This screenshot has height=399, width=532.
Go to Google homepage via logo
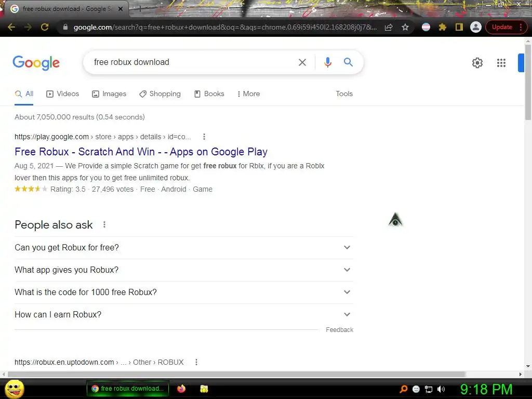click(x=36, y=63)
